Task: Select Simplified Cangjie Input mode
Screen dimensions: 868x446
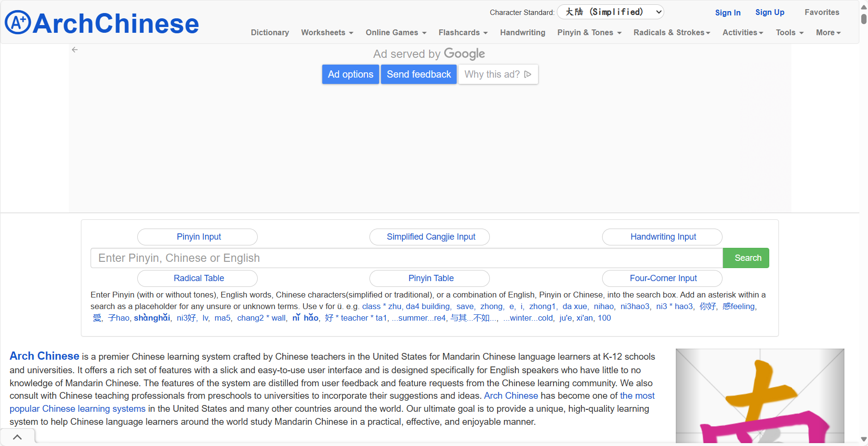Action: point(430,237)
